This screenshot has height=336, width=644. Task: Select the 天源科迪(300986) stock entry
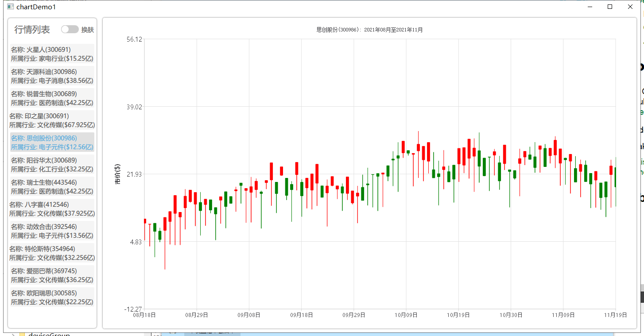point(52,76)
